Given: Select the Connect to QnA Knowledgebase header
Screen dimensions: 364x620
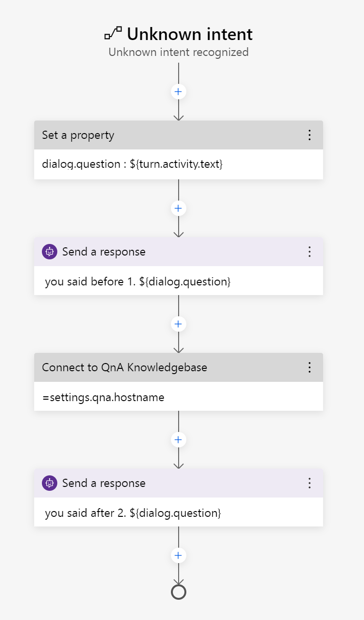Looking at the screenshot, I should [179, 367].
